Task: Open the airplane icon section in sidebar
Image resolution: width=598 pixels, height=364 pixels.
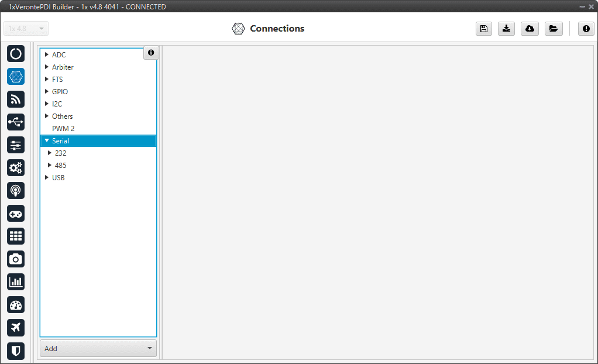Action: (16, 327)
